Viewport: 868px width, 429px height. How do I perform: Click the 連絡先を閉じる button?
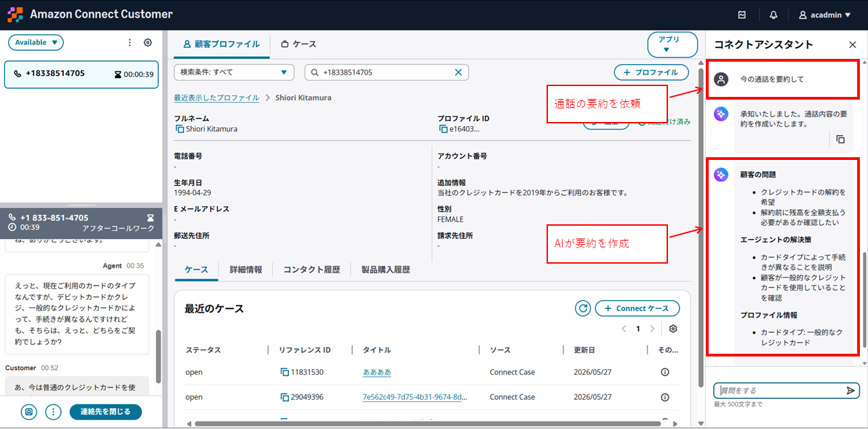click(x=105, y=411)
